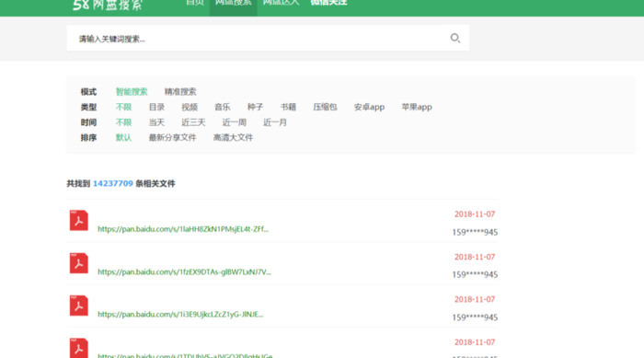Filter type by 视频
The height and width of the screenshot is (358, 644).
point(190,108)
